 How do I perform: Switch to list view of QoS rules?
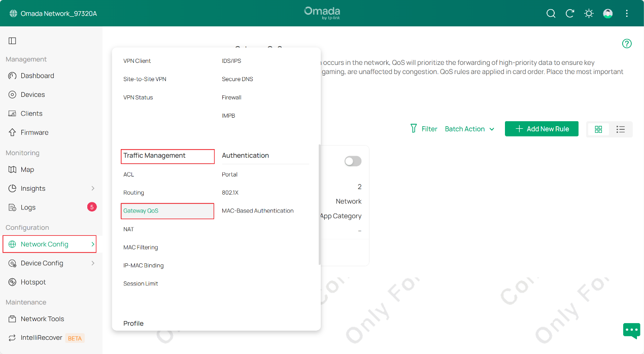(621, 129)
